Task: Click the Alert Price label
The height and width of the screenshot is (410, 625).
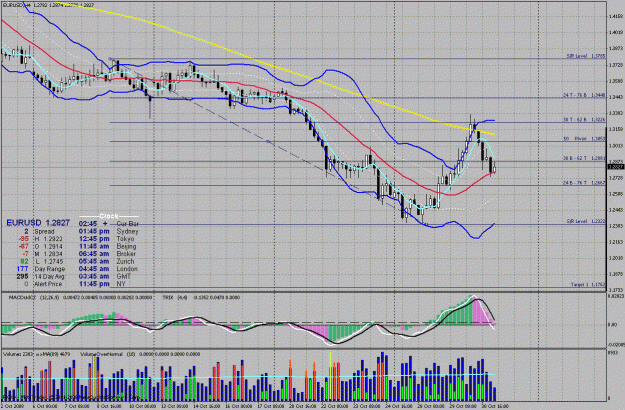Action: 48,284
